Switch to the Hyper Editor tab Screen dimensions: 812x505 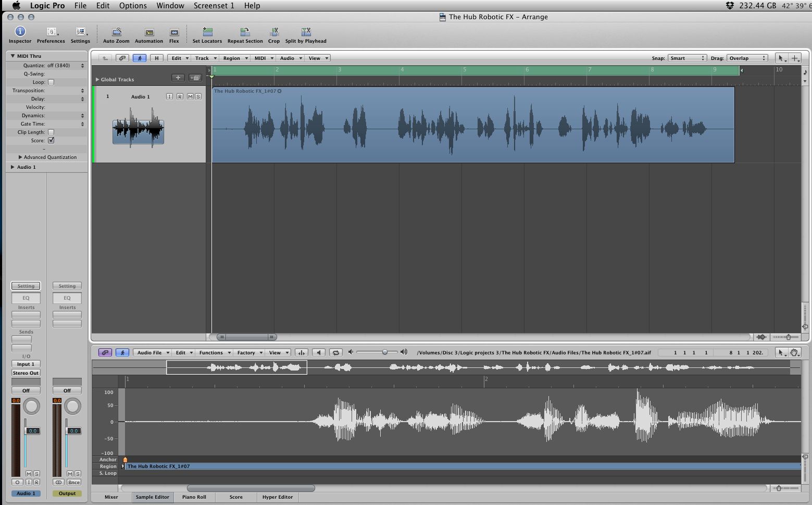pyautogui.click(x=278, y=497)
